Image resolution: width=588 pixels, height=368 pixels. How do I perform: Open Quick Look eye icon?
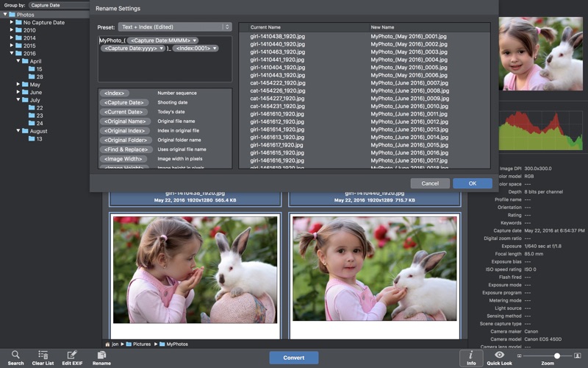click(499, 355)
